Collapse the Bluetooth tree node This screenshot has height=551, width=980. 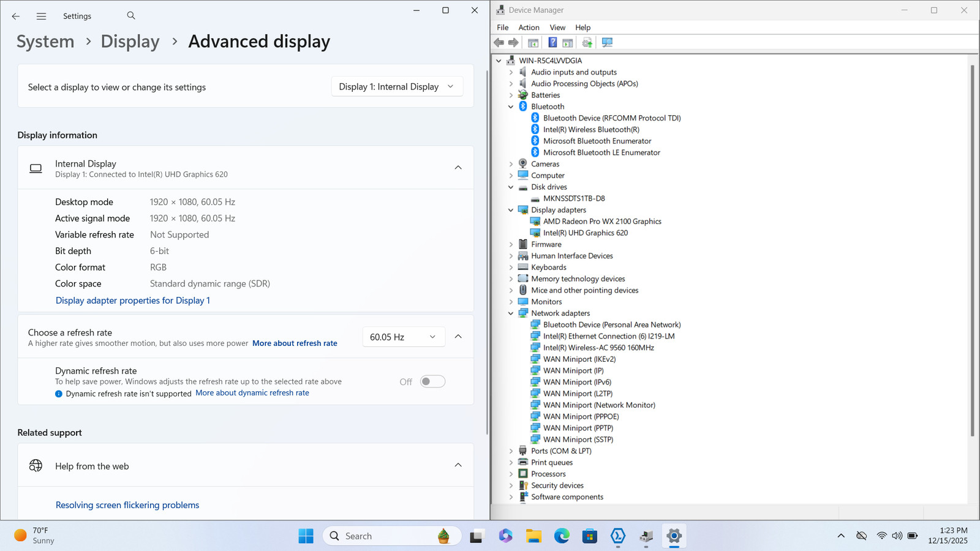coord(511,107)
